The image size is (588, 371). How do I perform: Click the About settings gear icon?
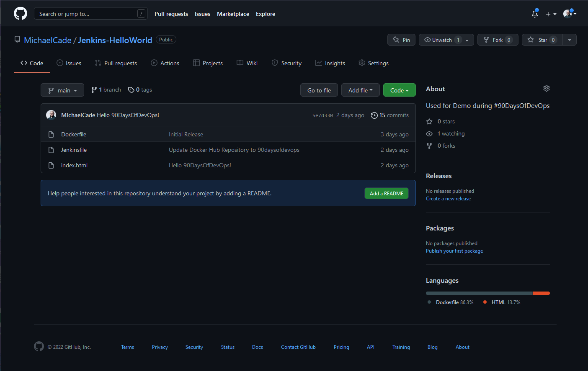pyautogui.click(x=546, y=88)
